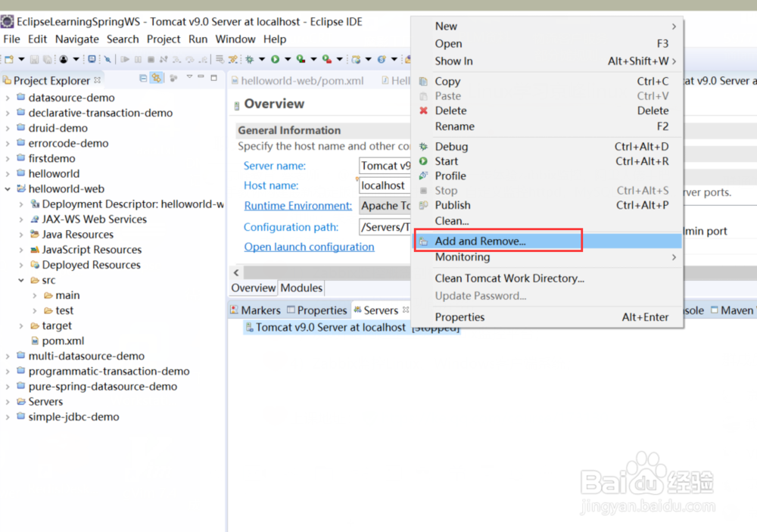The width and height of the screenshot is (757, 532).
Task: Open the File menu
Action: pos(11,39)
